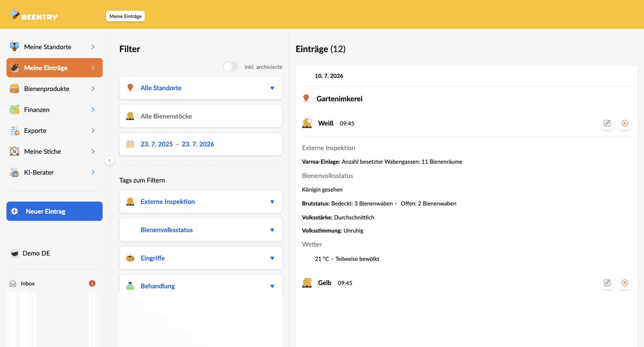Expand KI-Berater chevron
The width and height of the screenshot is (644, 347).
[x=93, y=172]
